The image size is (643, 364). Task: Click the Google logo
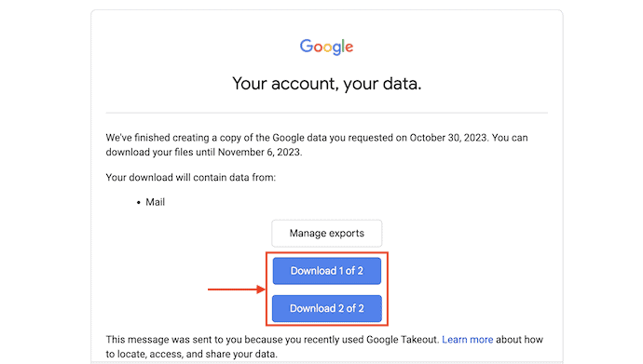pos(326,47)
